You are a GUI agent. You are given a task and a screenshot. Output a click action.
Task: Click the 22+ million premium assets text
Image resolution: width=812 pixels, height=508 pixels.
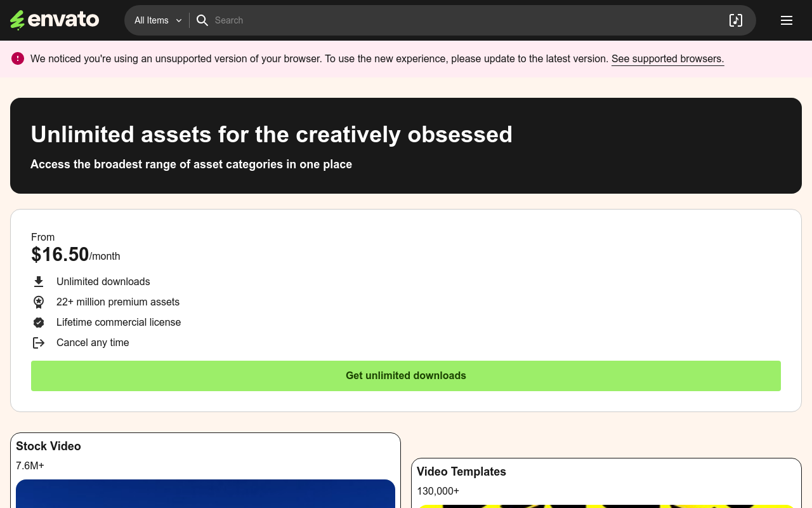coord(118,302)
